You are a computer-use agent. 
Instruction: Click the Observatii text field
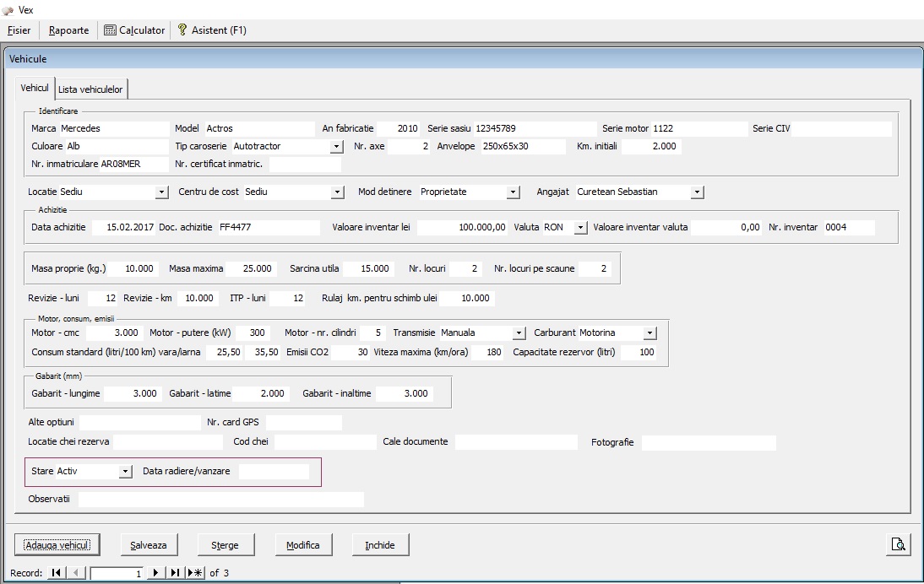coord(221,500)
